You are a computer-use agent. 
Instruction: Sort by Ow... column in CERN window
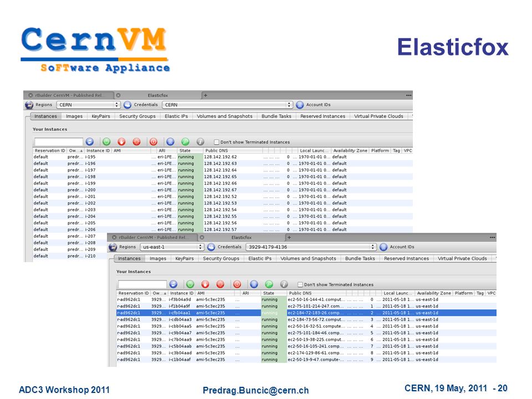(75, 151)
